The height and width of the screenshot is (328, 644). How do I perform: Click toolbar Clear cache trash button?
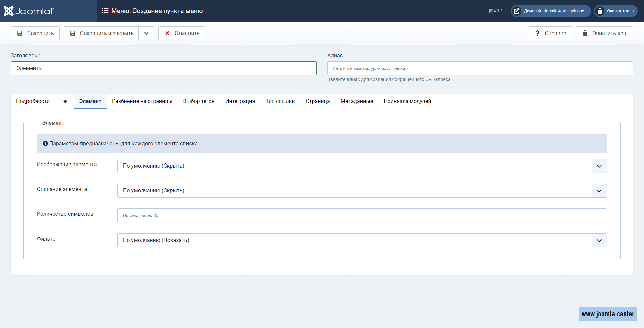604,34
